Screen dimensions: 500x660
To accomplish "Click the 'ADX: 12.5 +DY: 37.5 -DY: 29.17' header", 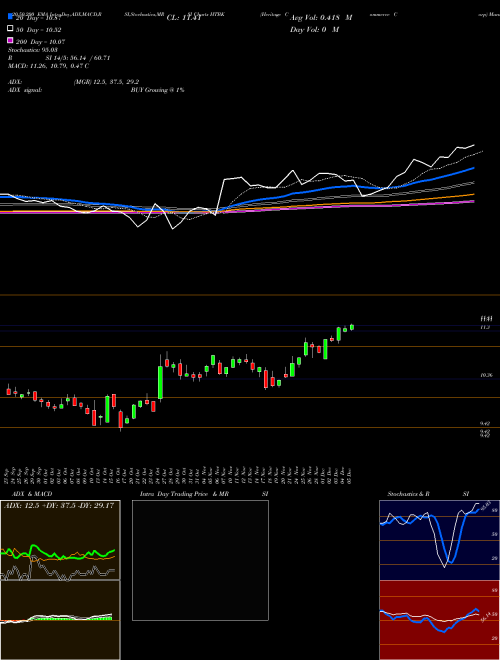I will pos(59,505).
